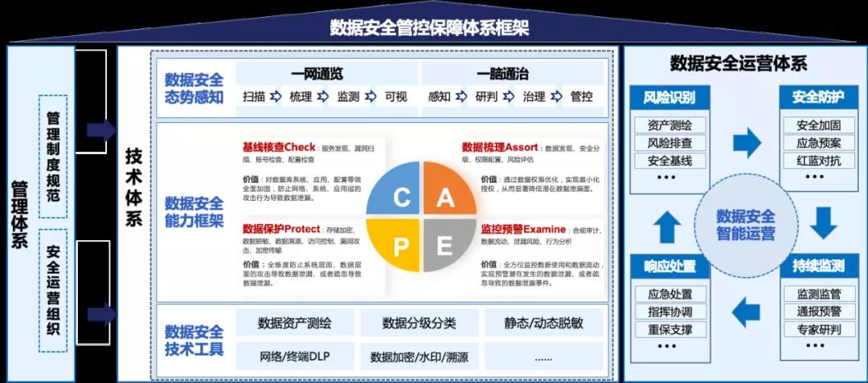This screenshot has height=383, width=868.
Task: Select the gray E quadrant
Action: [444, 241]
